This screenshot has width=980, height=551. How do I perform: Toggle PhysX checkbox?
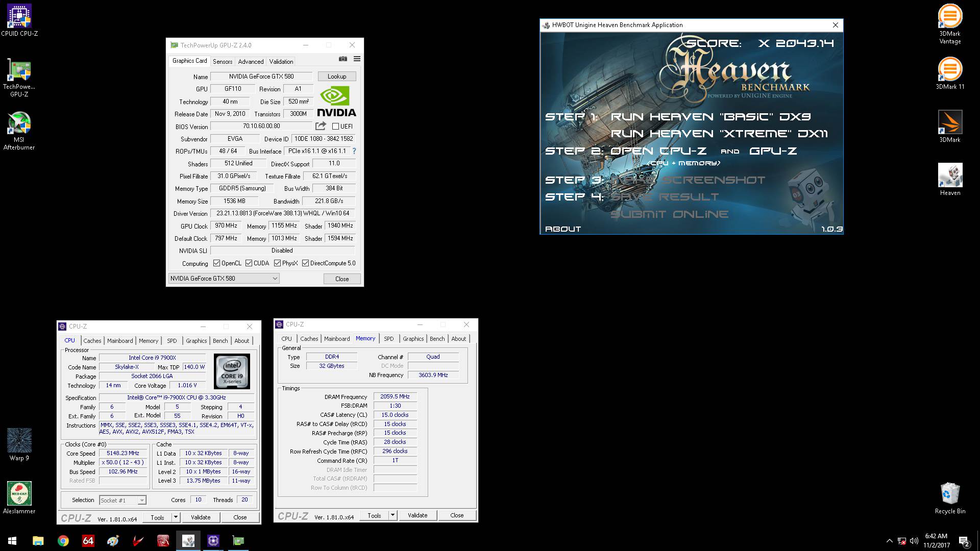coord(277,263)
